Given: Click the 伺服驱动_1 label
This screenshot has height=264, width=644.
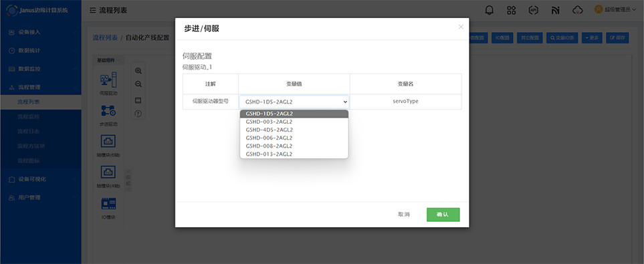Looking at the screenshot, I should [x=197, y=68].
